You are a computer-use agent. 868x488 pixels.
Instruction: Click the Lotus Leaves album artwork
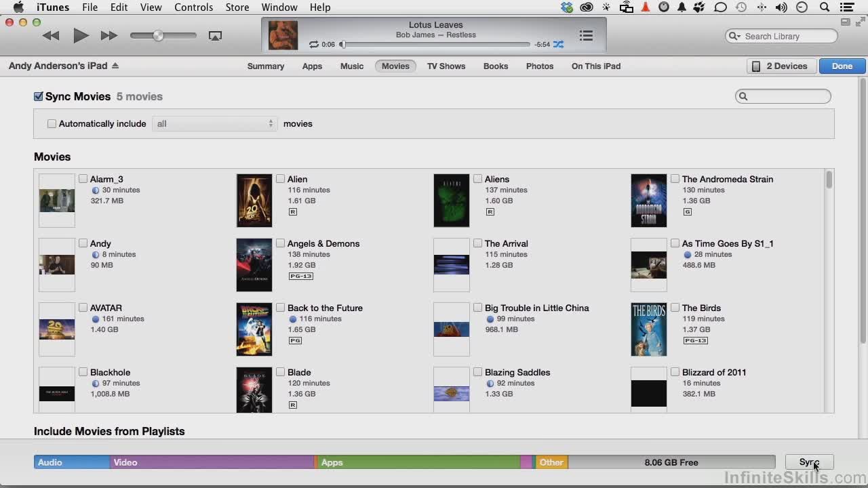pos(283,35)
